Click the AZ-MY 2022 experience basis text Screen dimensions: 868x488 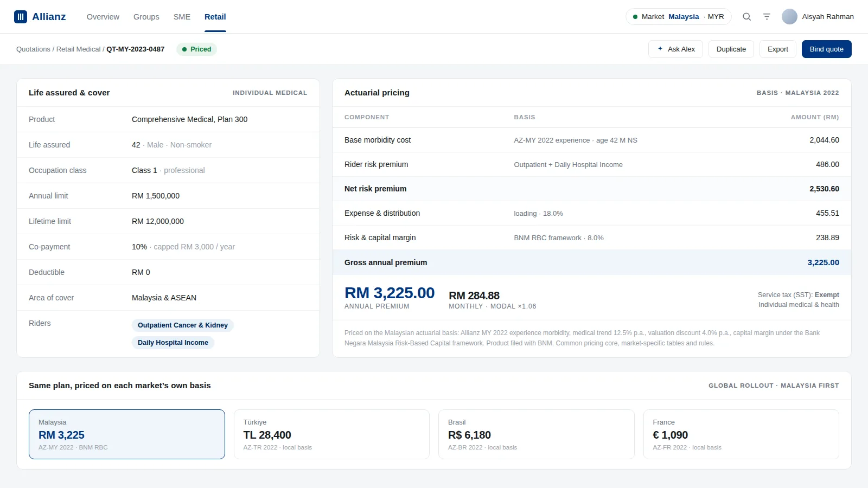click(576, 140)
